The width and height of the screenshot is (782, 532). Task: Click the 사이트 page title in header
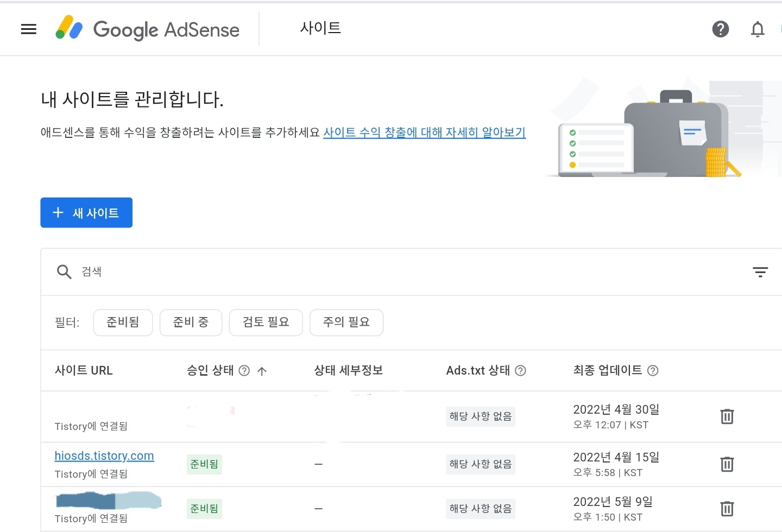tap(320, 28)
